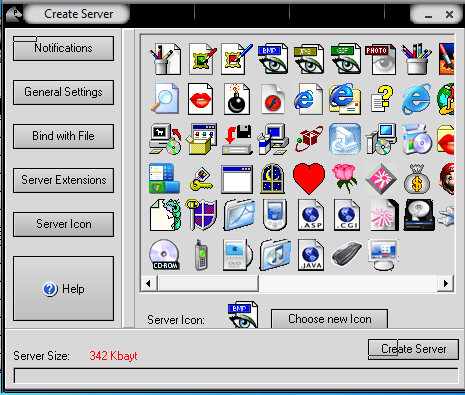
Task: Choose the blank window frame icon
Action: click(237, 179)
